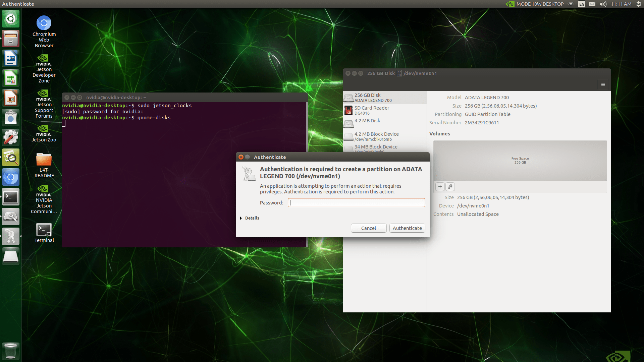Open the L4T-README folder icon
The image size is (644, 362).
coord(44,160)
